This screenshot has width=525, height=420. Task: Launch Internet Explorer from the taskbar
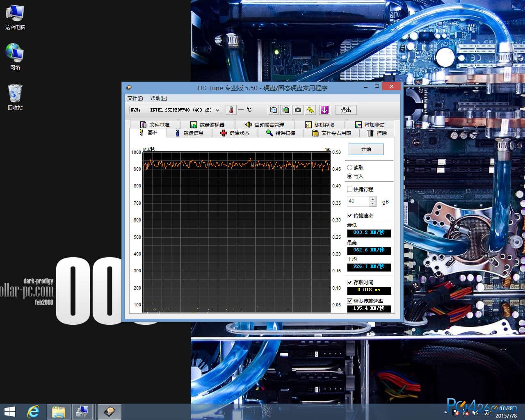pos(33,411)
